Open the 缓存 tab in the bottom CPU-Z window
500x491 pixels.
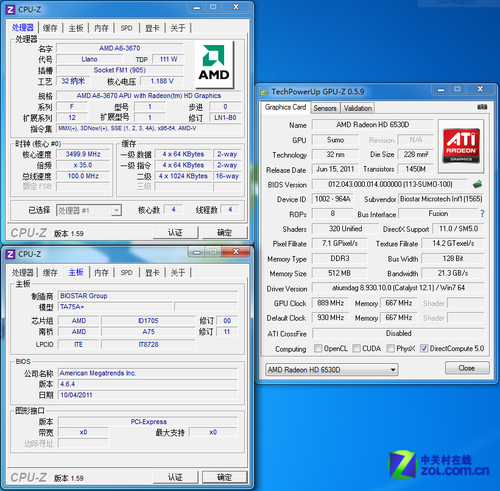tap(50, 273)
